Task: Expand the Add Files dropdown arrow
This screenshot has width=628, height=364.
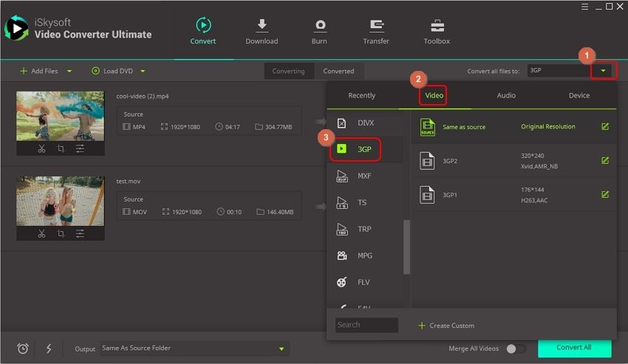Action: coord(69,72)
